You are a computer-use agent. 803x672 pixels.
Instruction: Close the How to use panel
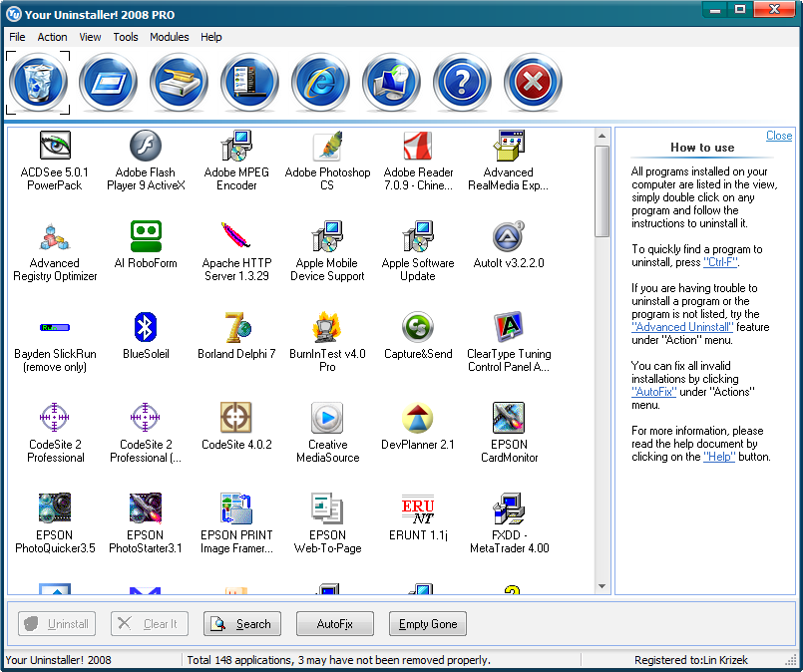[x=779, y=136]
